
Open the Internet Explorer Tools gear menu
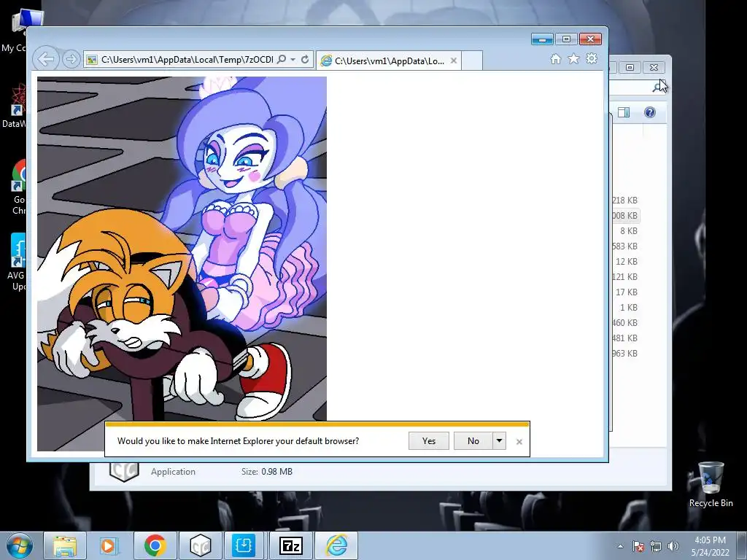[592, 59]
